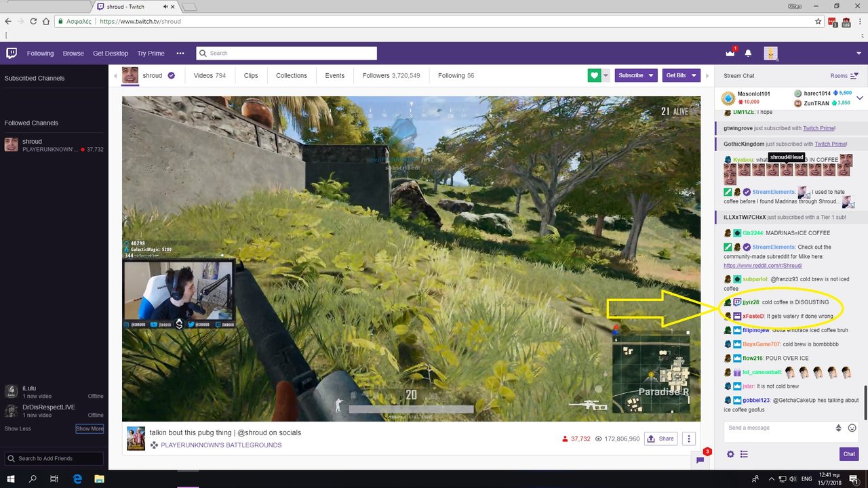This screenshot has width=868, height=488.
Task: Open the three-dots more menu in navigation
Action: (x=180, y=54)
